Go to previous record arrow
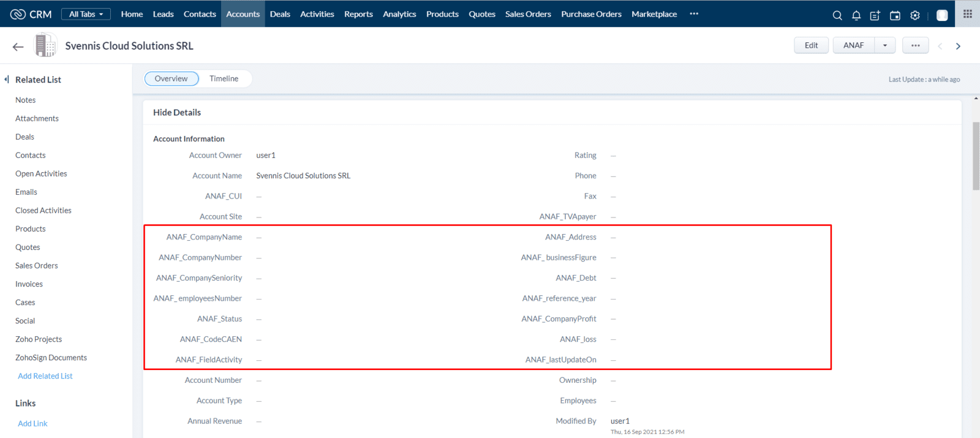 pos(940,46)
